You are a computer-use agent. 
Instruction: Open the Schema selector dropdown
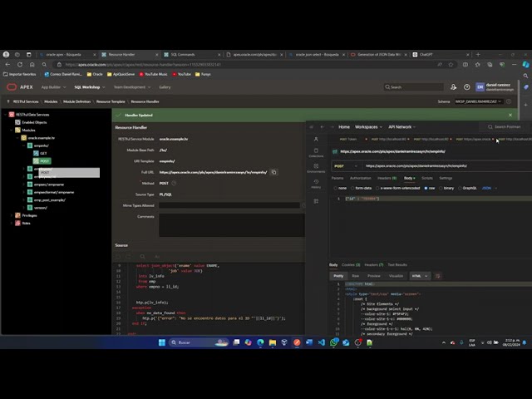(479, 101)
